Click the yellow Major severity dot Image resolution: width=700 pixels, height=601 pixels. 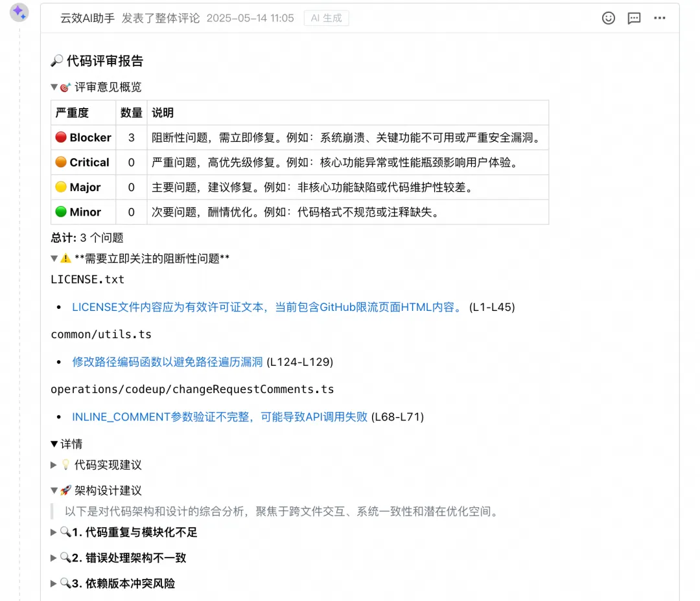pyautogui.click(x=61, y=187)
